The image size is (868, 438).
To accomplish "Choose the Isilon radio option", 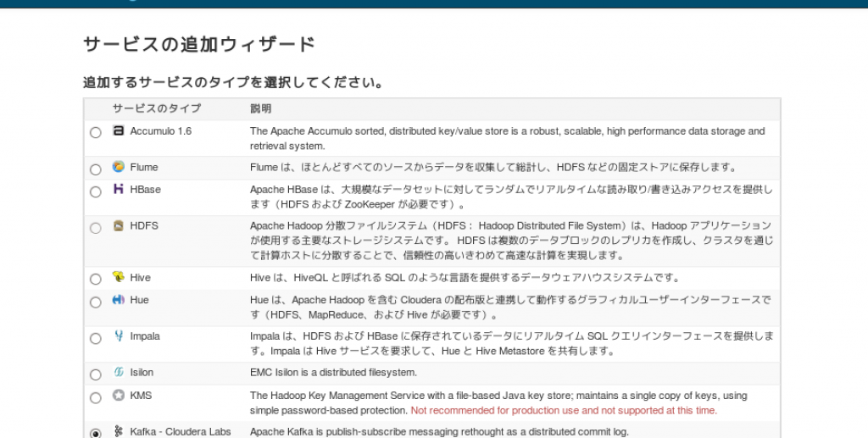I will point(96,375).
